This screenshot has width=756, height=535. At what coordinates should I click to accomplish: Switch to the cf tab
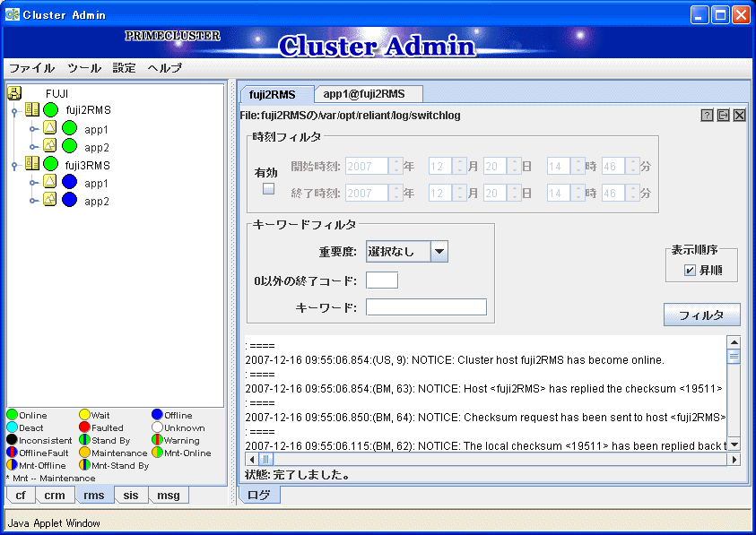(x=21, y=495)
